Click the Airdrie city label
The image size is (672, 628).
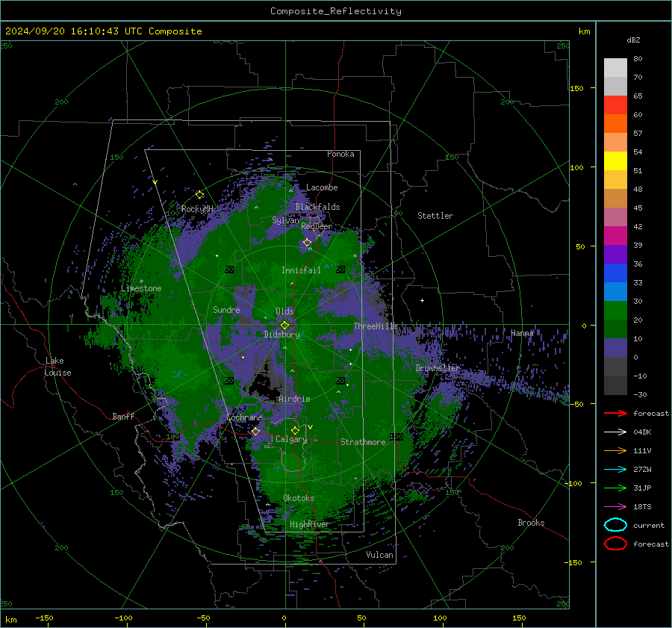[x=294, y=399]
